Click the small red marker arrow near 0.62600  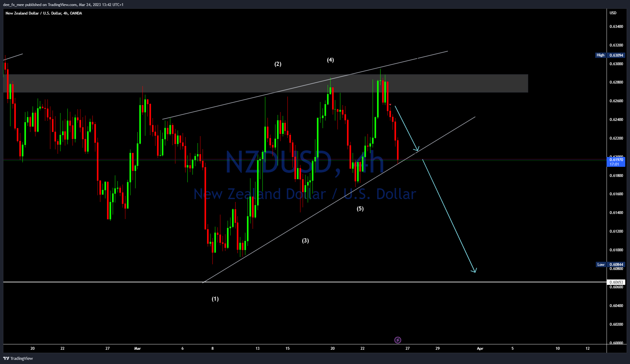[390, 105]
